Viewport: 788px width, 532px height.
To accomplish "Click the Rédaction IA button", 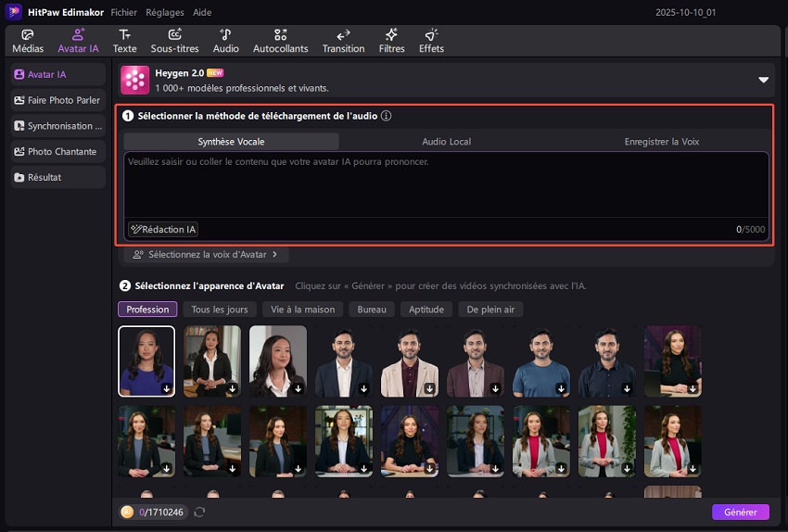I will 163,229.
